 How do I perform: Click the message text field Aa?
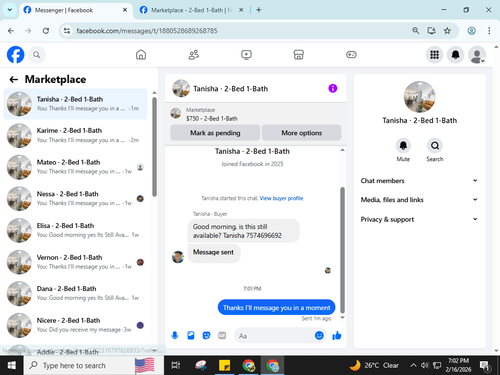(275, 336)
